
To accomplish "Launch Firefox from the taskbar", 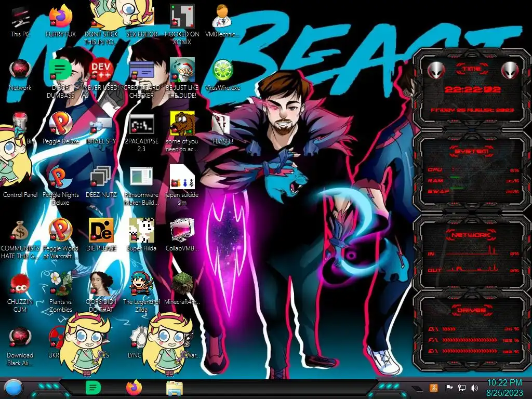I will point(134,388).
